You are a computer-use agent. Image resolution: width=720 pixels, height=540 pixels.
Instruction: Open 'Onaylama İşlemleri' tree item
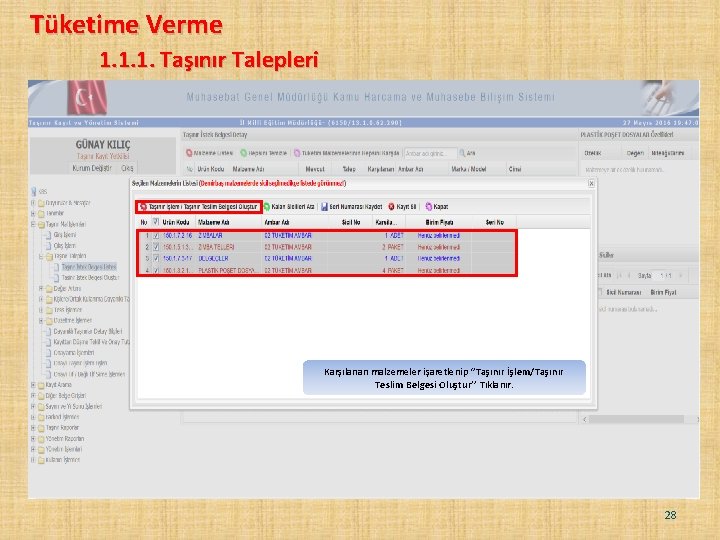(74, 353)
